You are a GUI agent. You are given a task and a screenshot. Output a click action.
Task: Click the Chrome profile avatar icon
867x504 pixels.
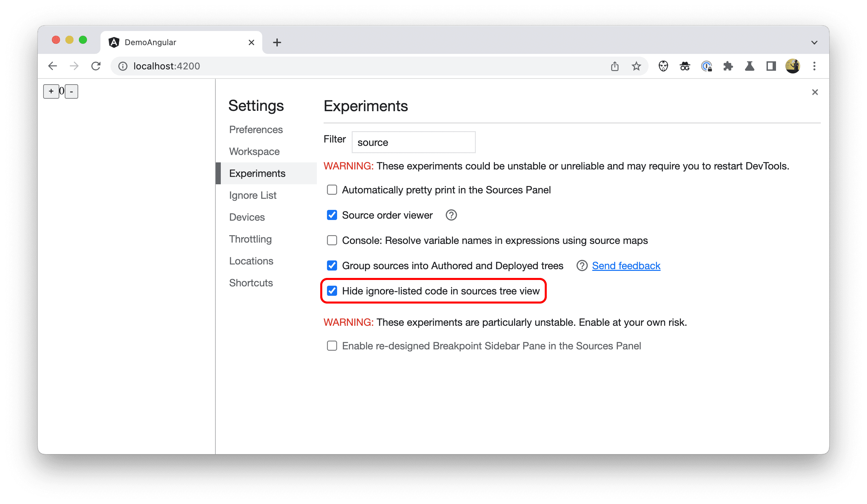(792, 66)
